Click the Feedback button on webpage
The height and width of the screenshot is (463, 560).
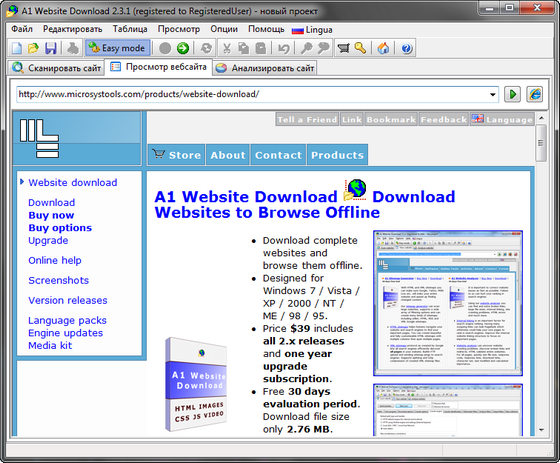(x=444, y=120)
